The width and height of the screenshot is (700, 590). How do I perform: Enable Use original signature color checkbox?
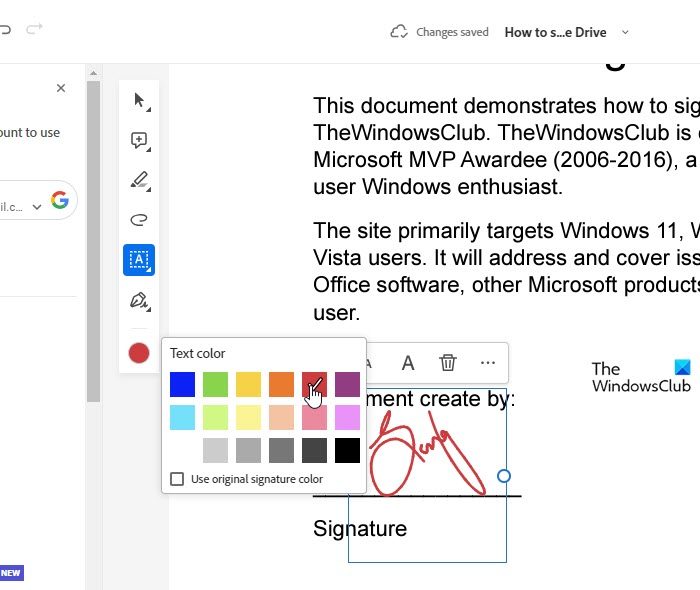coord(177,479)
